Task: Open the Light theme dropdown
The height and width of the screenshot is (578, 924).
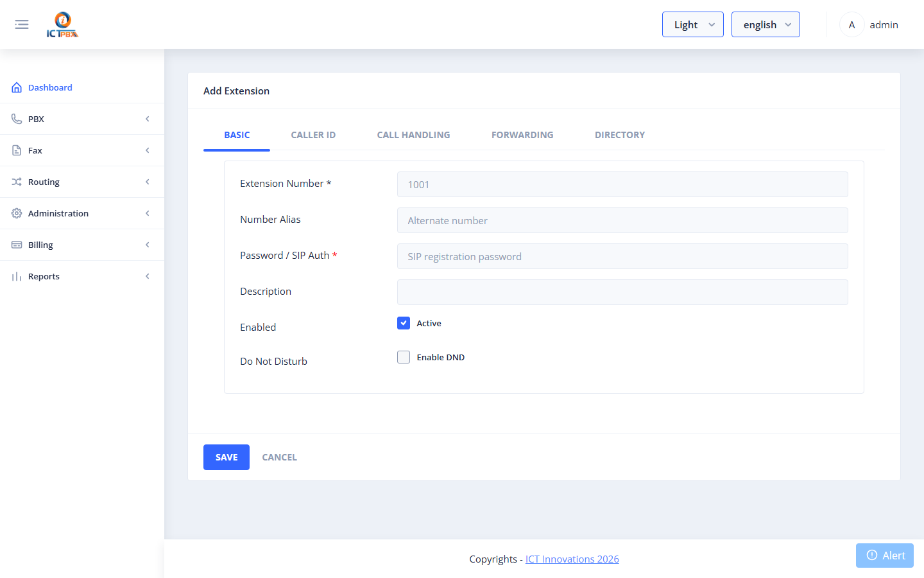Action: point(693,24)
